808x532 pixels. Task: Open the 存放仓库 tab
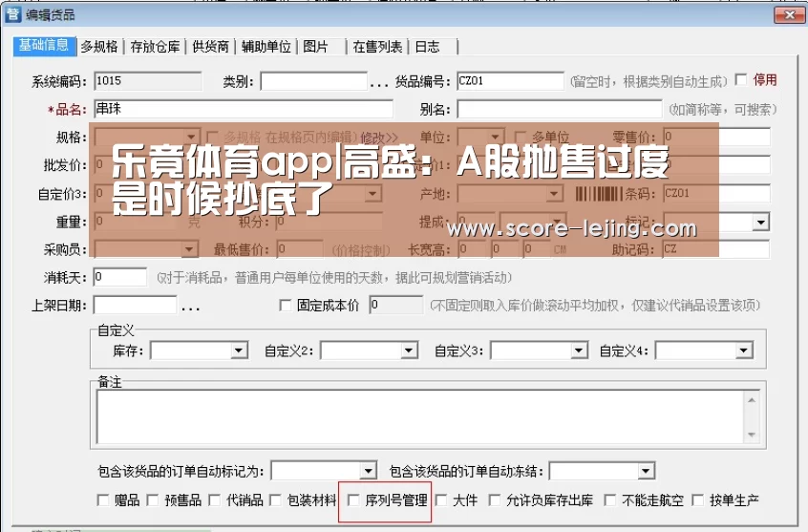(x=155, y=47)
